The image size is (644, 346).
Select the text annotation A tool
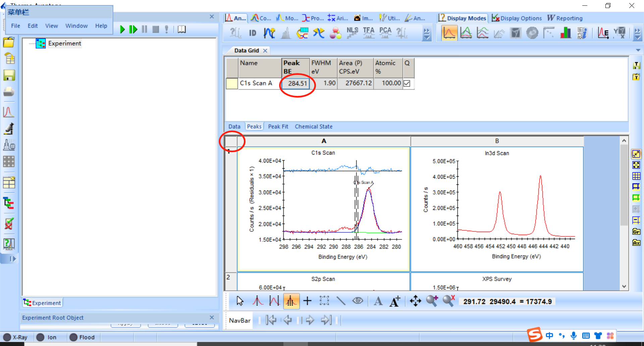click(x=378, y=301)
